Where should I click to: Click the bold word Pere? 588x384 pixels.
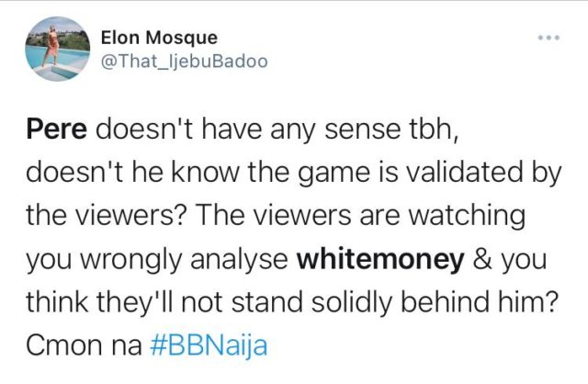[x=57, y=129]
